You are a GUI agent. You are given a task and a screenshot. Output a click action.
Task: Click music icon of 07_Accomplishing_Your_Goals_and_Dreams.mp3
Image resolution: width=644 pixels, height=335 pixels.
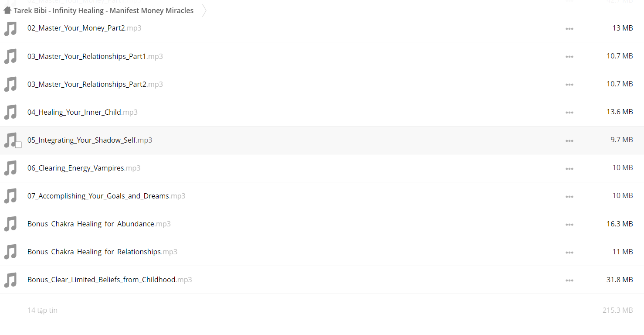10,196
